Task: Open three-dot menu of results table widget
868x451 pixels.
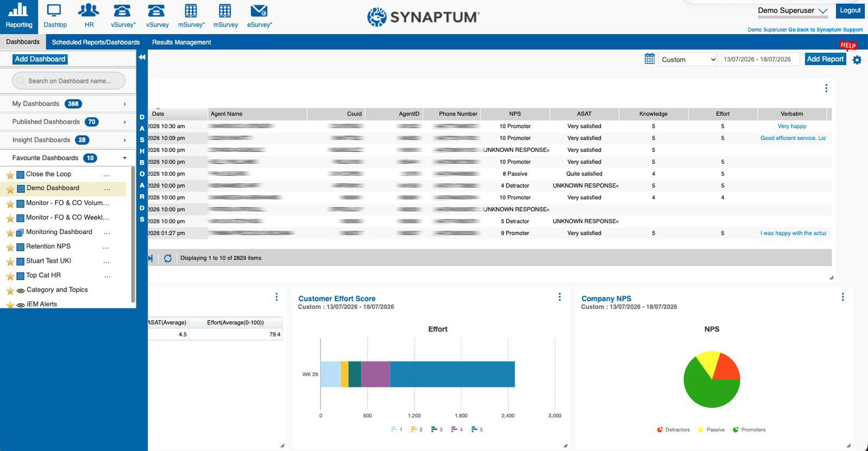Action: click(826, 88)
